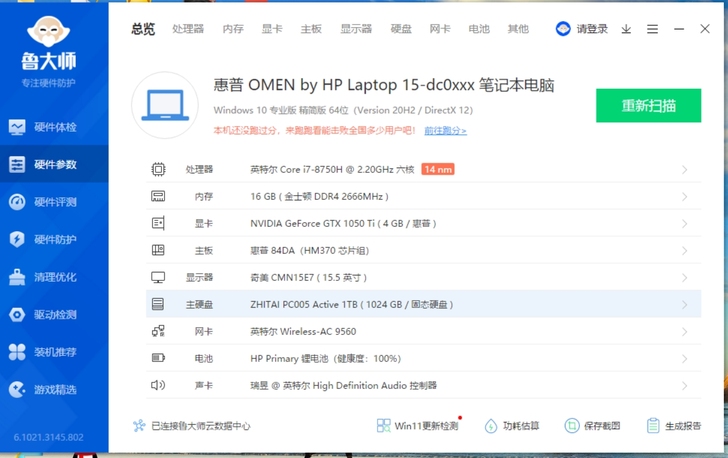The height and width of the screenshot is (458, 728).
Task: Open 硬件评测 benchmark section
Action: pyautogui.click(x=54, y=202)
